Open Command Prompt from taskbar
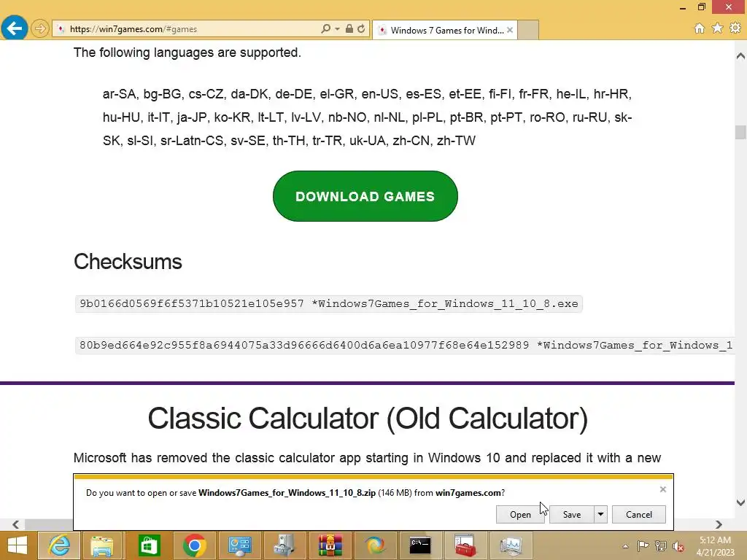 420,545
